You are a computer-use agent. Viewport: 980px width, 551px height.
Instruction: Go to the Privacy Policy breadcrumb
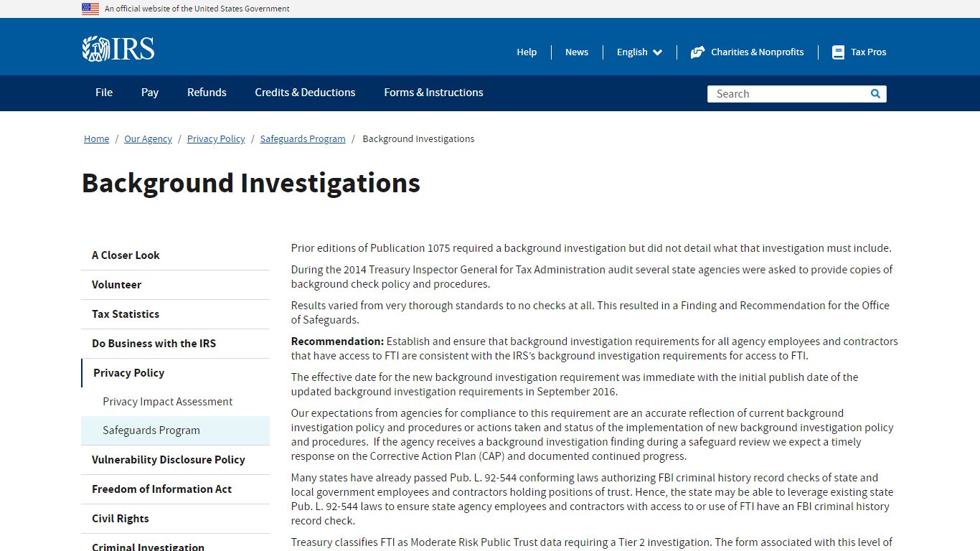(x=216, y=139)
